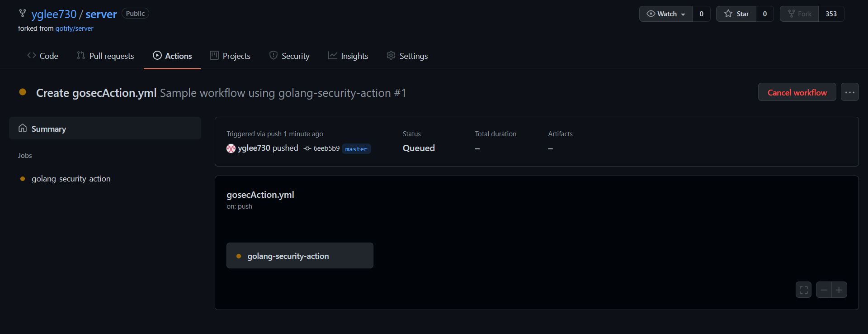Click the Actions play icon

click(157, 55)
